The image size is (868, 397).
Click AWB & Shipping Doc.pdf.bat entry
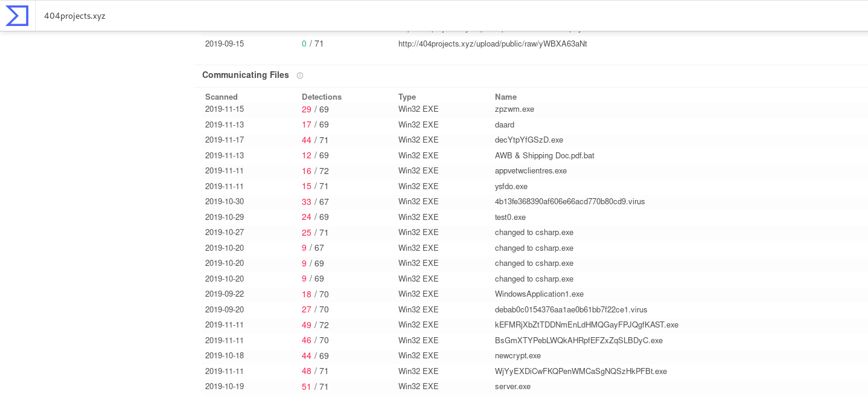tap(544, 156)
